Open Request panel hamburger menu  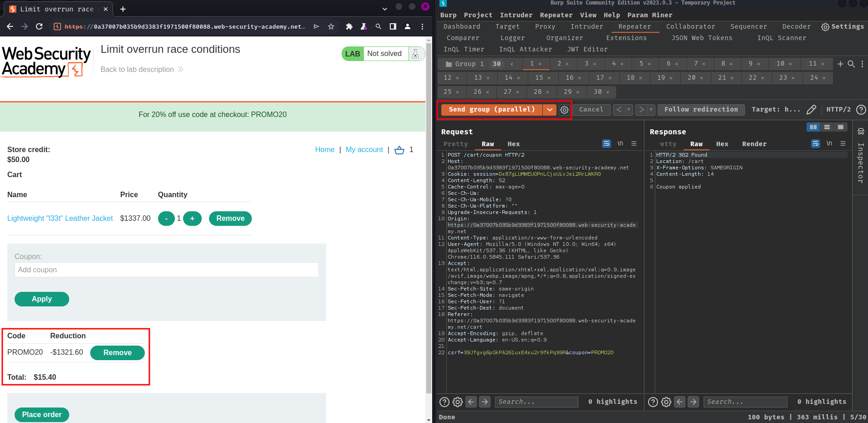point(634,143)
